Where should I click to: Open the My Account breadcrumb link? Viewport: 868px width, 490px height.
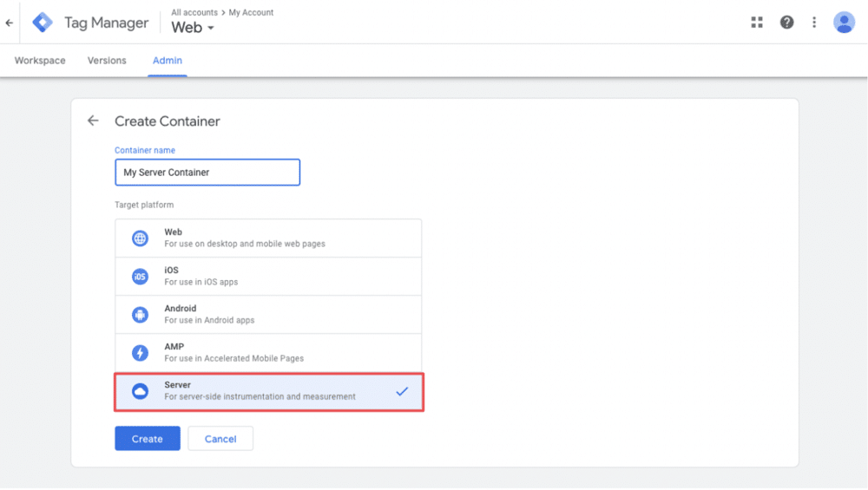(x=252, y=12)
